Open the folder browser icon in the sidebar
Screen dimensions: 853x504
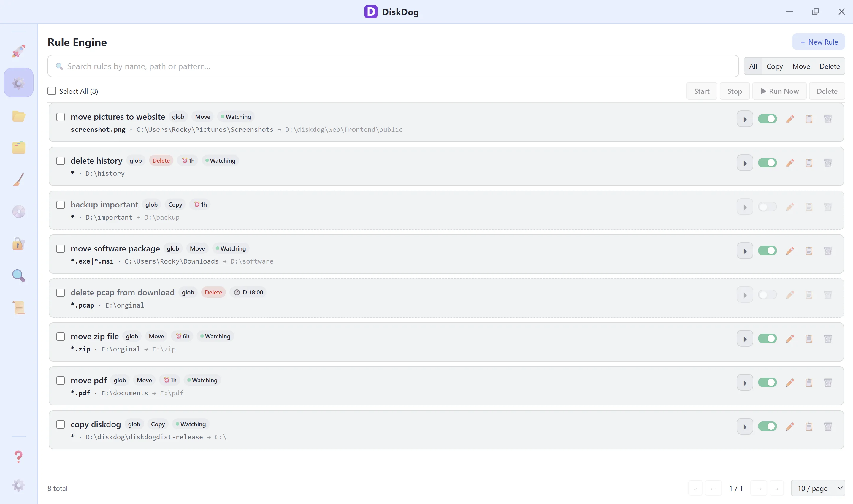[x=19, y=116]
